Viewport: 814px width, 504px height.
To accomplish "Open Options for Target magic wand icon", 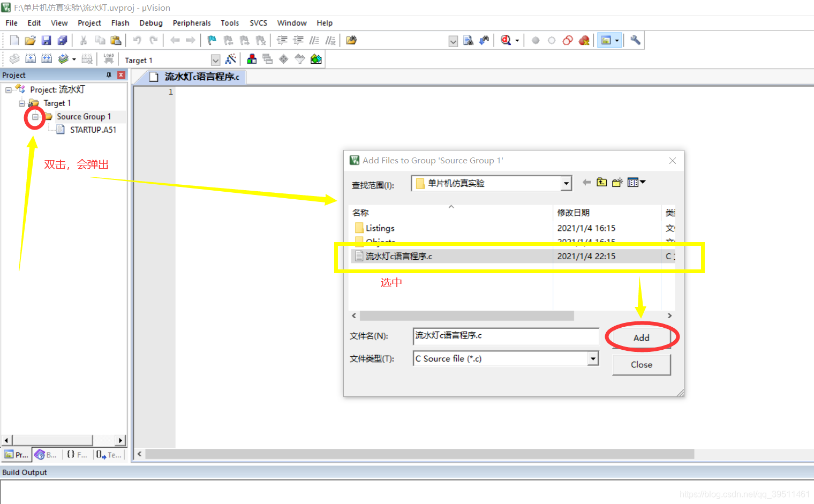I will (x=231, y=59).
